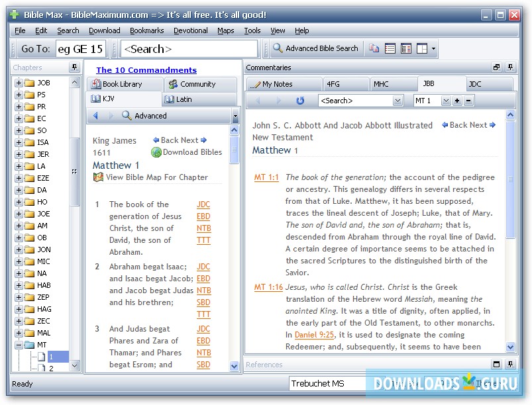Open the Book Library
Image resolution: width=532 pixels, height=405 pixels.
coord(123,84)
